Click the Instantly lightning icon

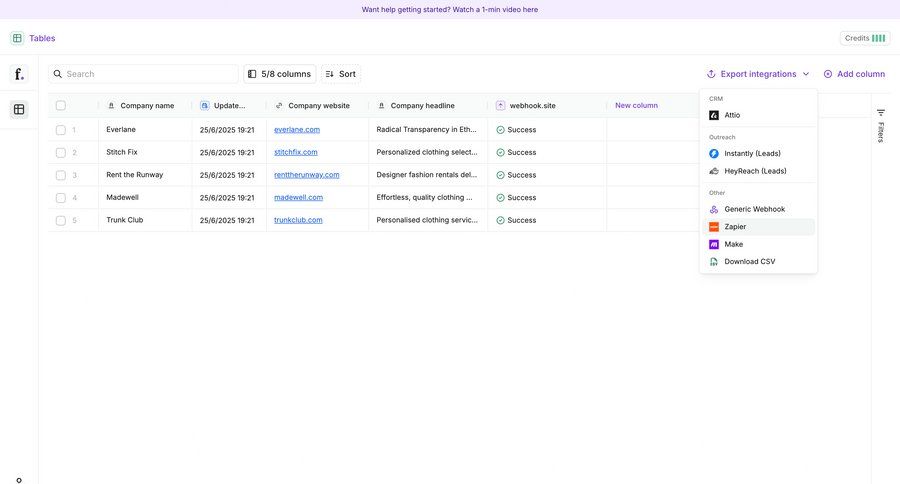[714, 153]
